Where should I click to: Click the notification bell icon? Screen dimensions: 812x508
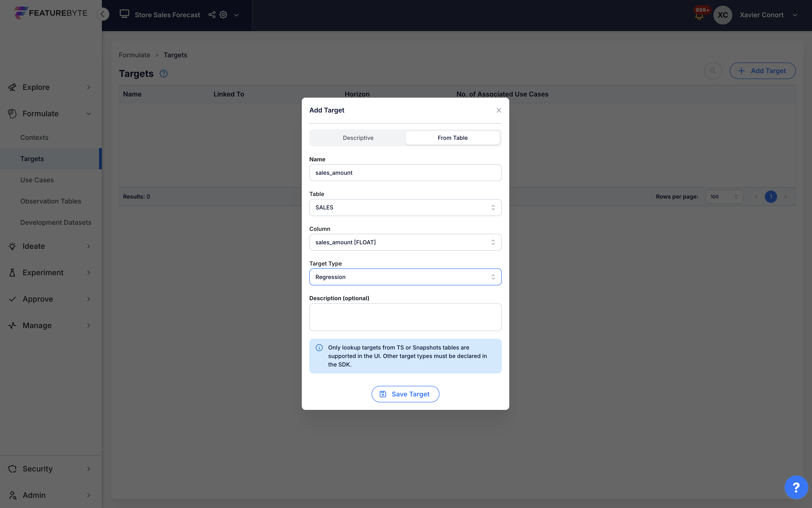(x=699, y=16)
